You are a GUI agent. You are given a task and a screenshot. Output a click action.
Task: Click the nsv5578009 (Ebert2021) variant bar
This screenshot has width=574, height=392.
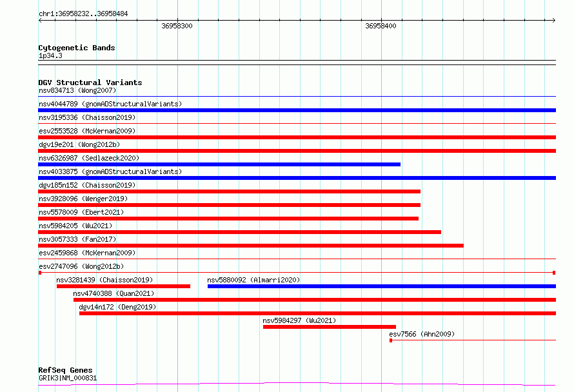click(228, 219)
